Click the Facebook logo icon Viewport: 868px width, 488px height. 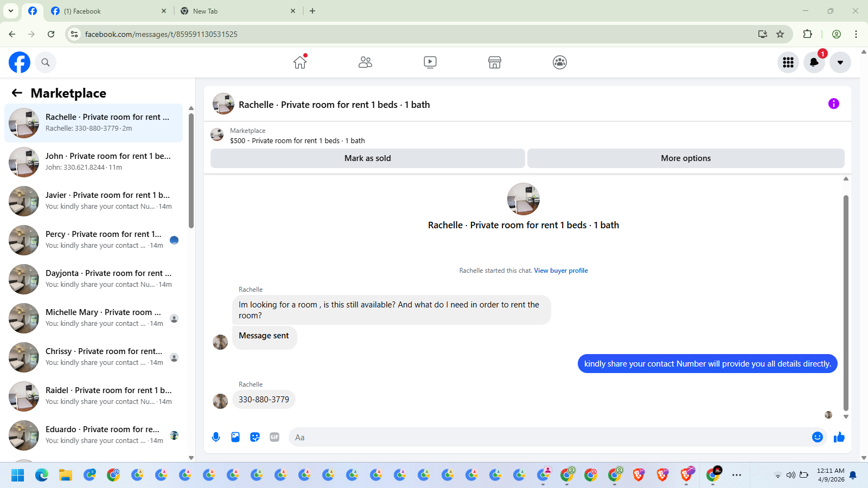click(20, 62)
